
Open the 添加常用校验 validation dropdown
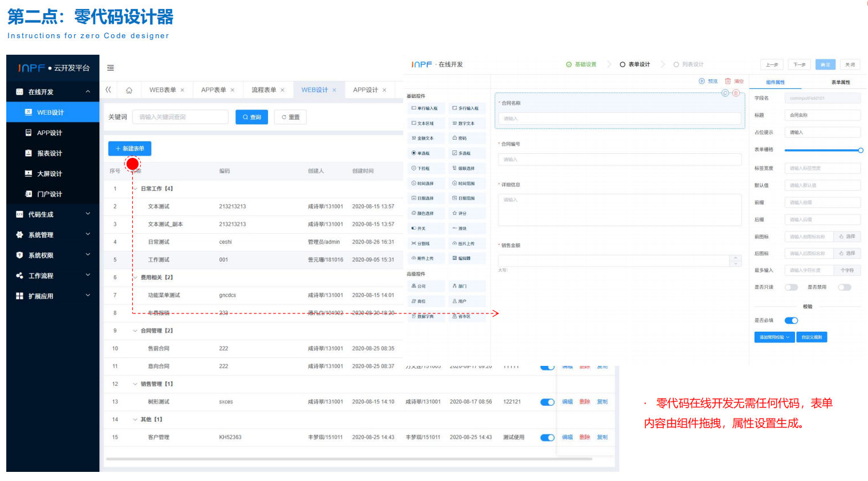coord(774,337)
